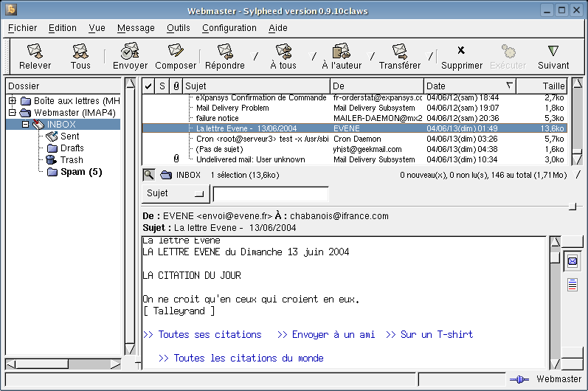Click the Supprimer delete icon
The width and height of the screenshot is (588, 391).
coord(461,51)
